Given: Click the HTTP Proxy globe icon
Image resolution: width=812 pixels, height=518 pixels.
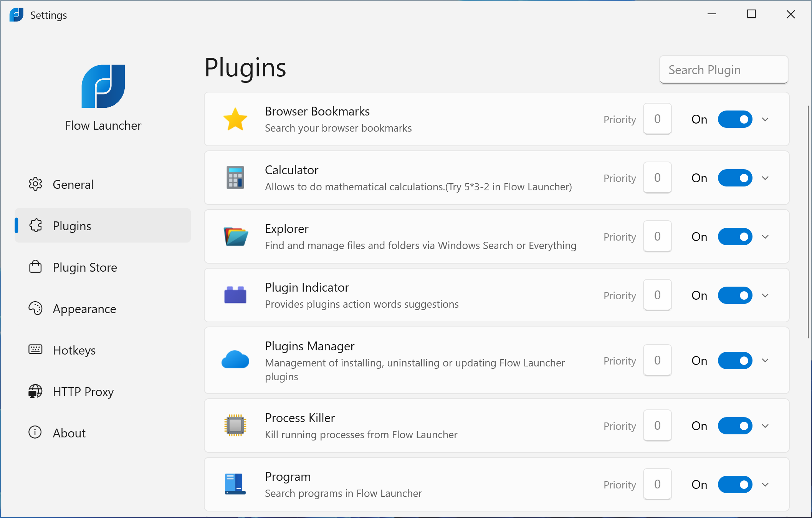Looking at the screenshot, I should pyautogui.click(x=35, y=391).
